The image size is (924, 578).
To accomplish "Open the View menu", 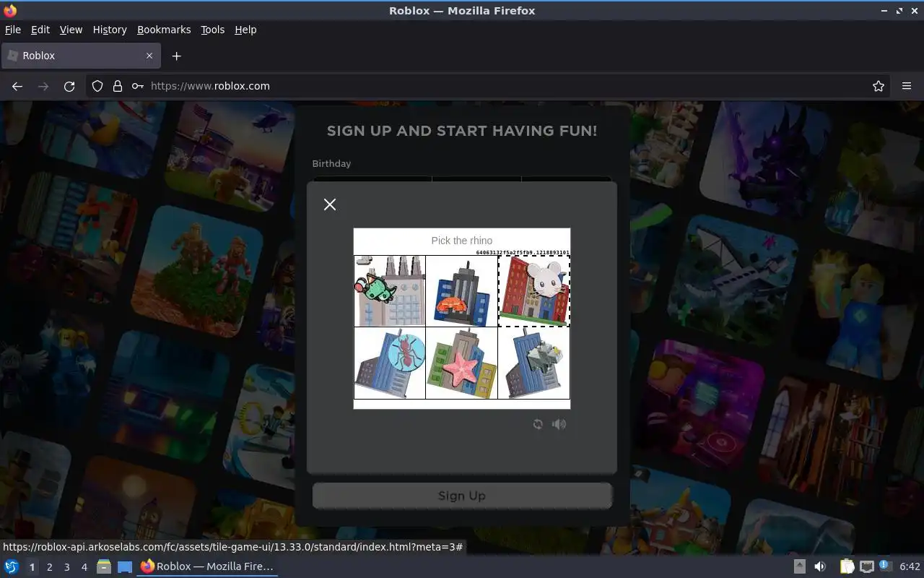I will click(x=71, y=30).
